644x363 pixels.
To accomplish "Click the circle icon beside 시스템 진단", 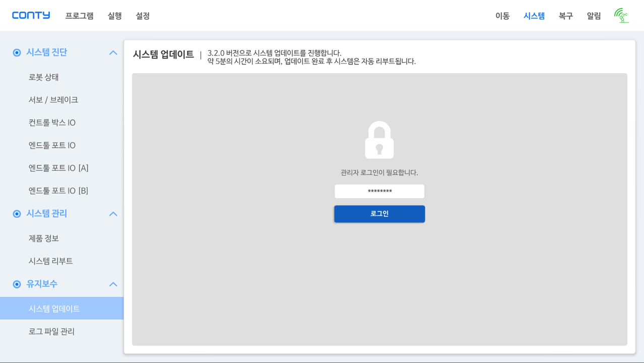I will click(17, 52).
